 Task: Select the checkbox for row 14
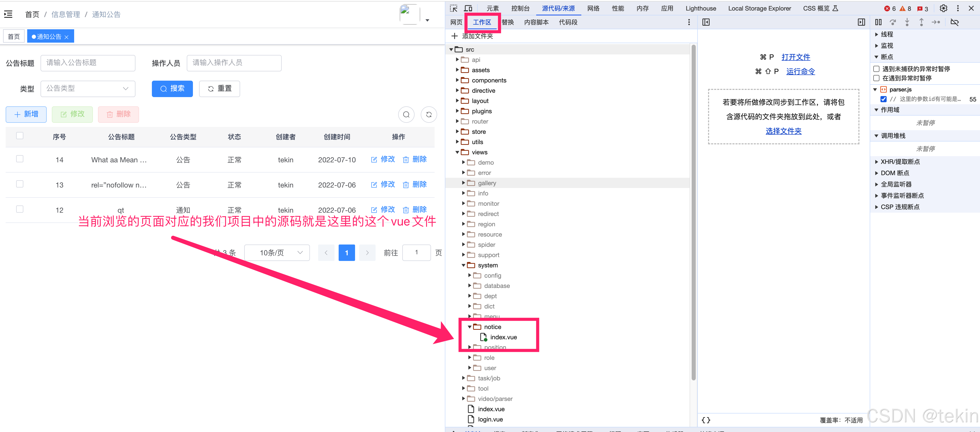click(20, 158)
